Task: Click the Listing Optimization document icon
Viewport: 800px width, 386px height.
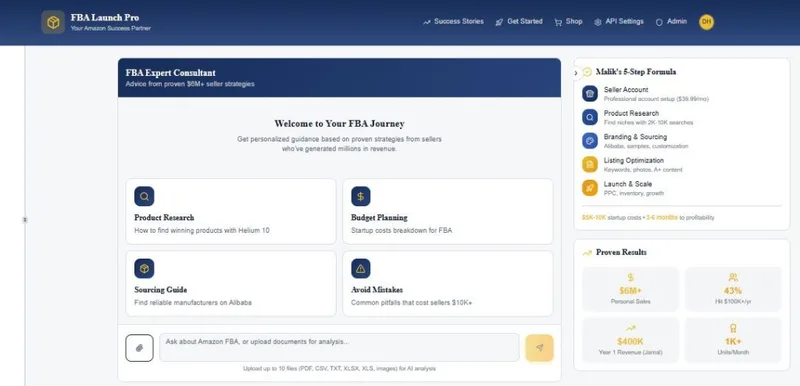Action: 590,164
